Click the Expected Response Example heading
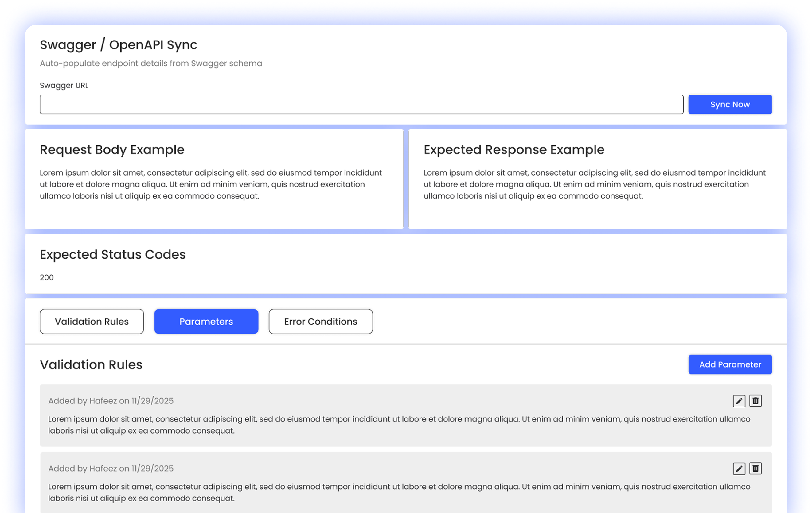The image size is (812, 513). (x=514, y=150)
